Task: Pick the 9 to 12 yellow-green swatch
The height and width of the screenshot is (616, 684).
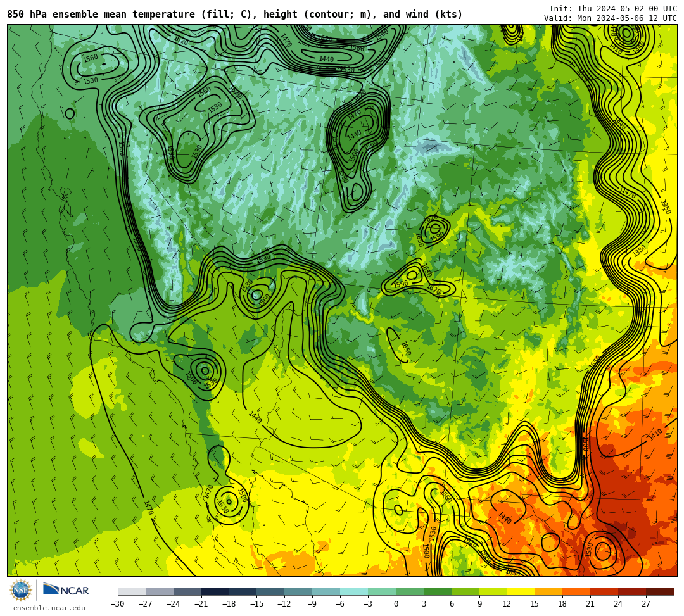Action: [x=493, y=591]
